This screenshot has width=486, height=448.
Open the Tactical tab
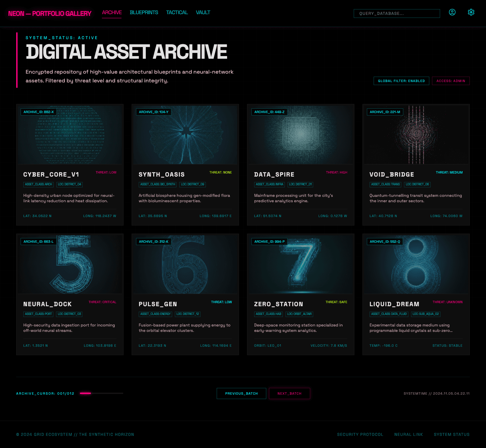(177, 12)
